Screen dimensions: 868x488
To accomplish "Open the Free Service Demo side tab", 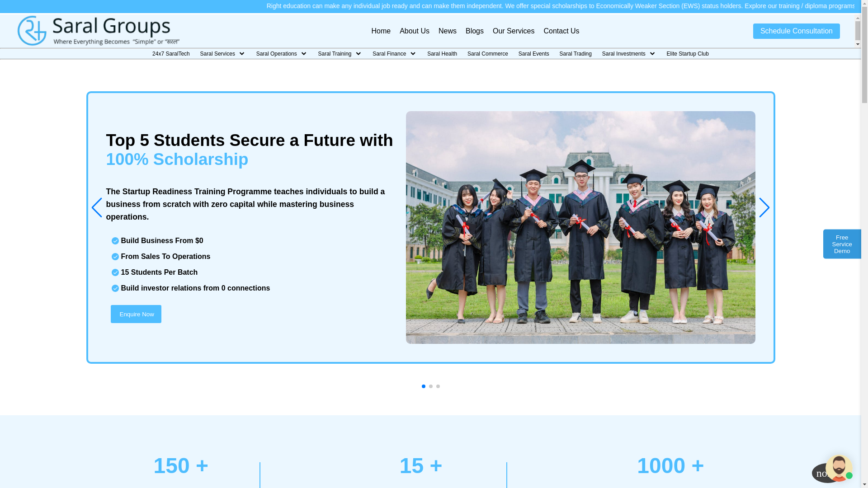I will (x=842, y=244).
